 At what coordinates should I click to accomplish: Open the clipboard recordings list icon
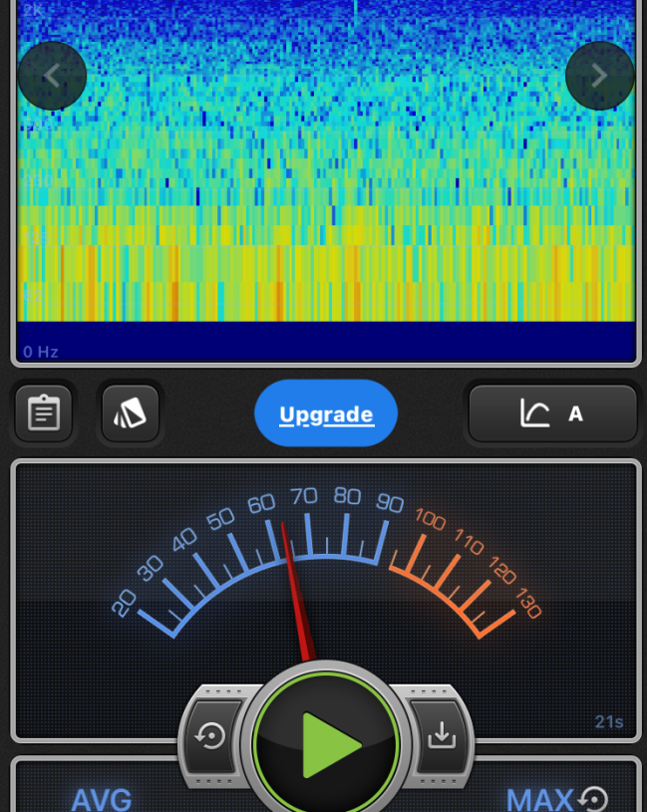[44, 413]
